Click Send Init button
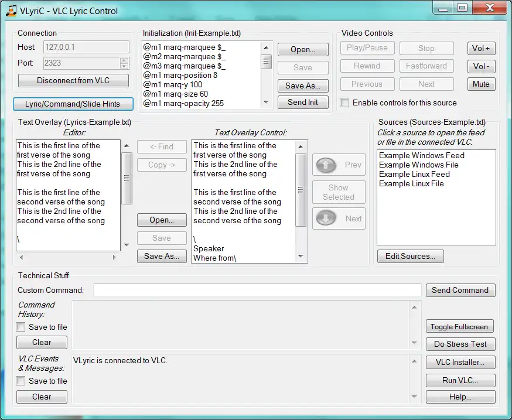Viewport: 512px width, 420px height. pos(303,103)
